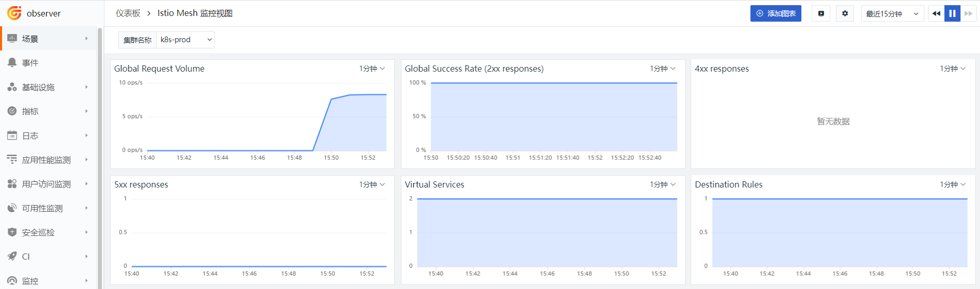Toggle the pause auto-refresh button
The height and width of the screenshot is (289, 980).
(952, 13)
